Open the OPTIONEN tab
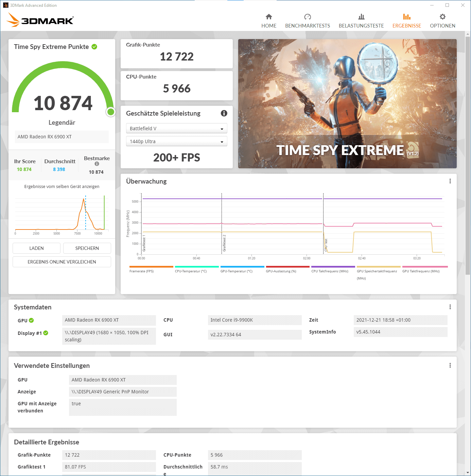 click(442, 21)
